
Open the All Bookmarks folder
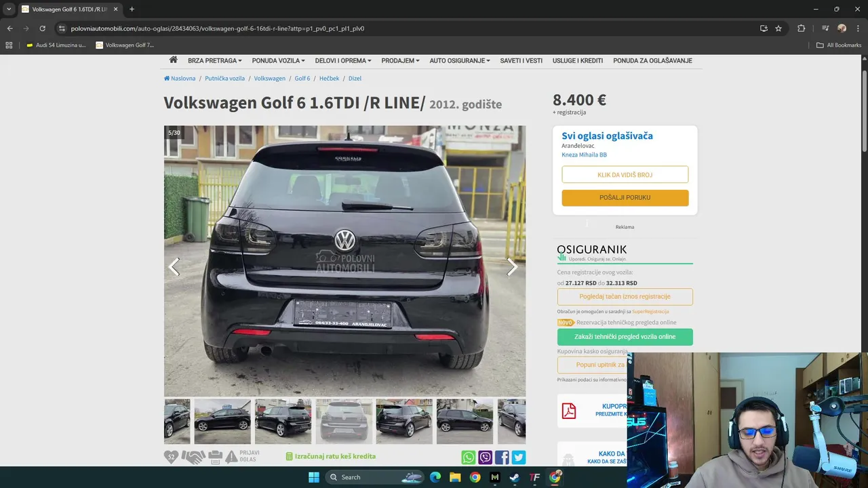tap(839, 45)
